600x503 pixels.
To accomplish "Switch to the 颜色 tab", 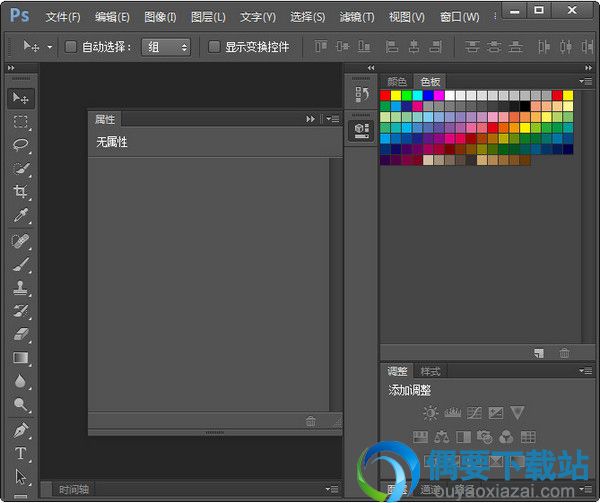I will click(x=397, y=81).
